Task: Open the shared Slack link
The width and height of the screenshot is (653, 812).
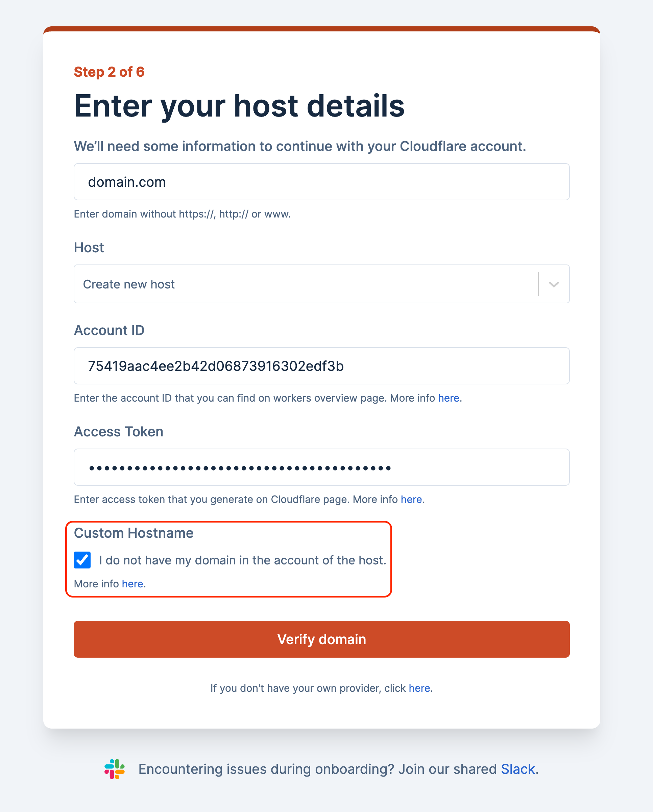Action: tap(518, 769)
